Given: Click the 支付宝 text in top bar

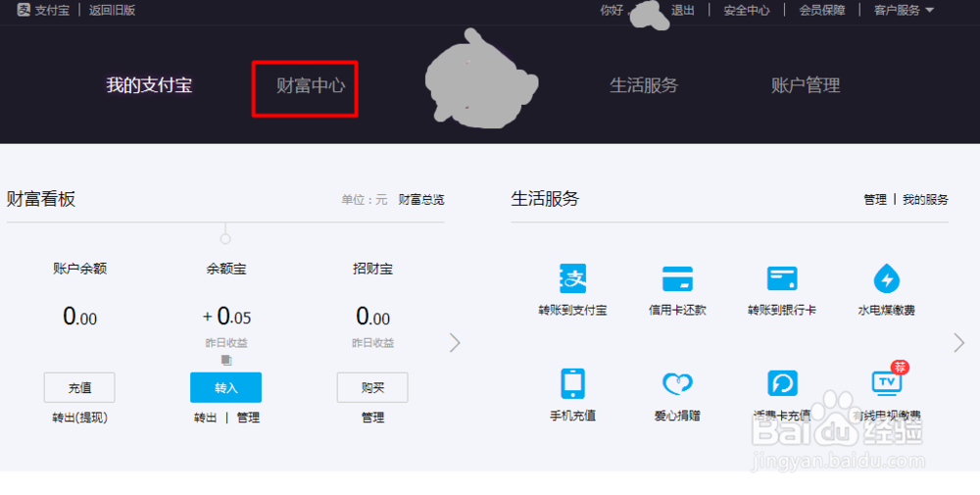Looking at the screenshot, I should 52,10.
